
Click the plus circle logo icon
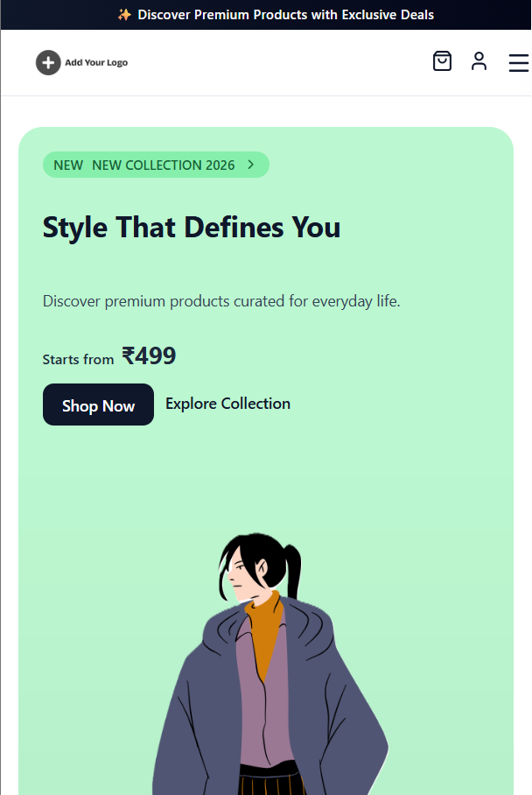[48, 63]
